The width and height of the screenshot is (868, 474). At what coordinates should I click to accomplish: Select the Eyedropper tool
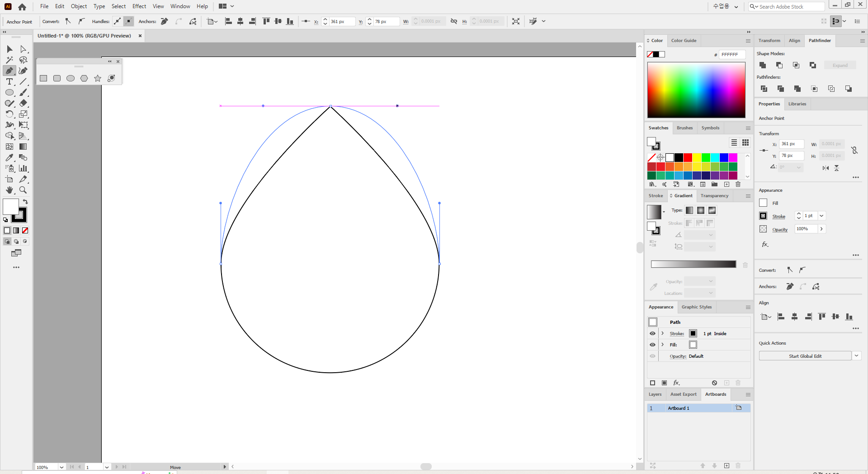pos(9,157)
